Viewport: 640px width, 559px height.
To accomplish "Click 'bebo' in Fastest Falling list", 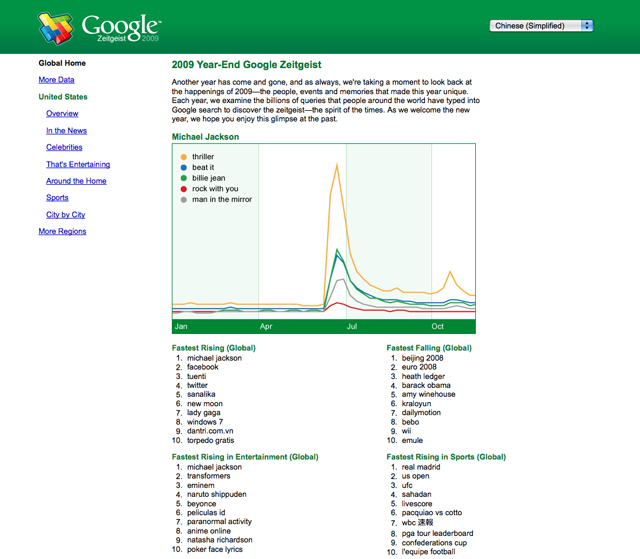I will click(411, 422).
